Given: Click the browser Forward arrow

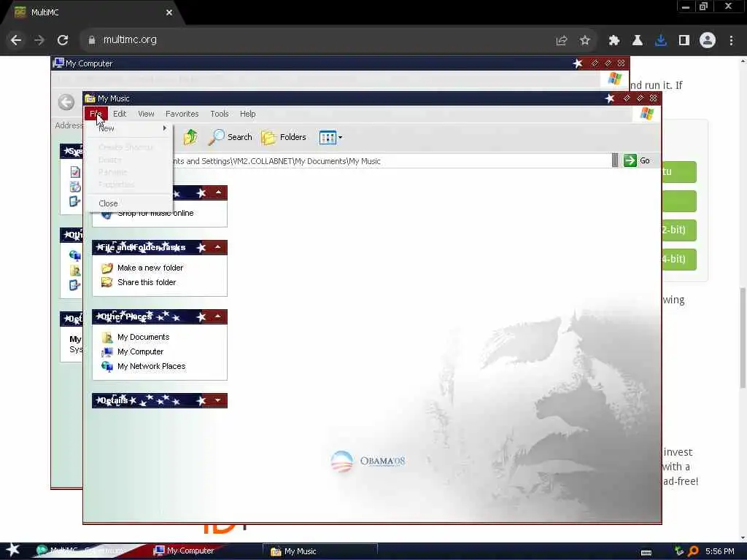Looking at the screenshot, I should tap(39, 41).
